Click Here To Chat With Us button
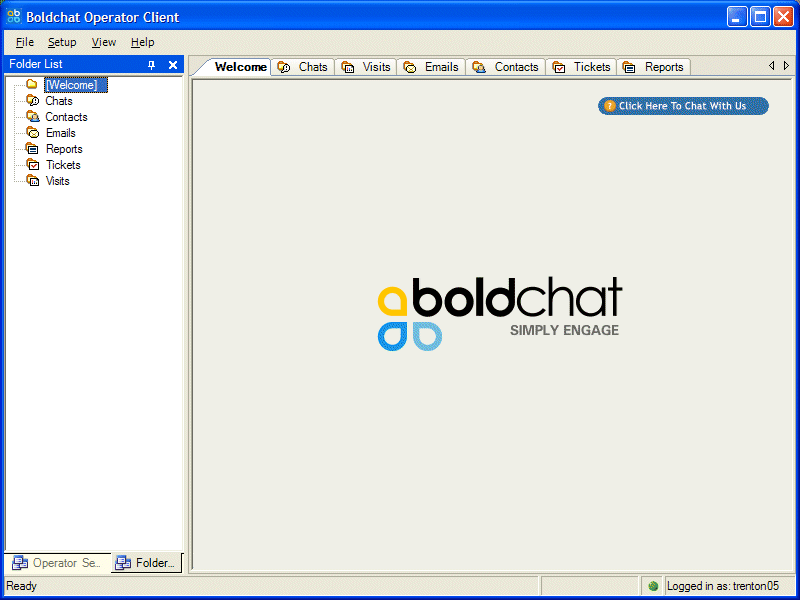This screenshot has width=800, height=600. point(683,106)
